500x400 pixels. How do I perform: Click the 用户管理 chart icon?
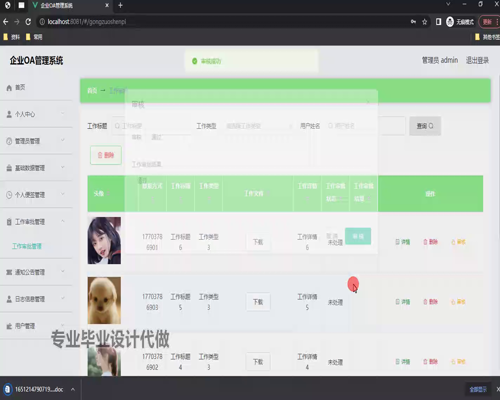9,326
